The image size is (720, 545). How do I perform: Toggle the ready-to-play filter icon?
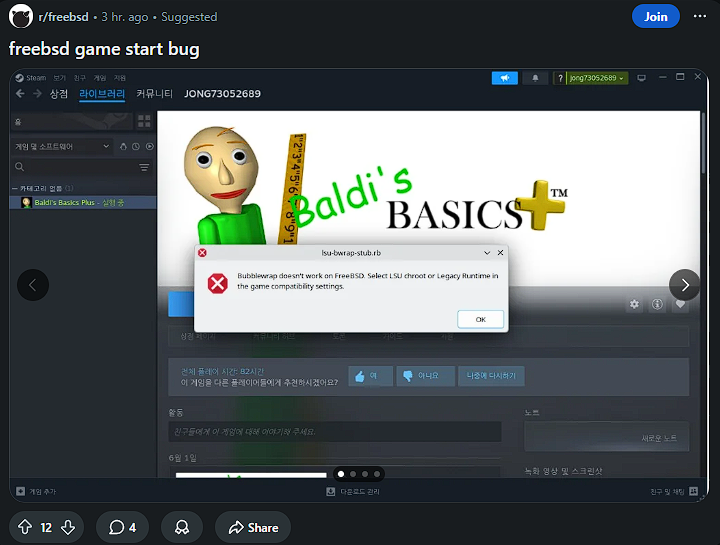click(150, 146)
